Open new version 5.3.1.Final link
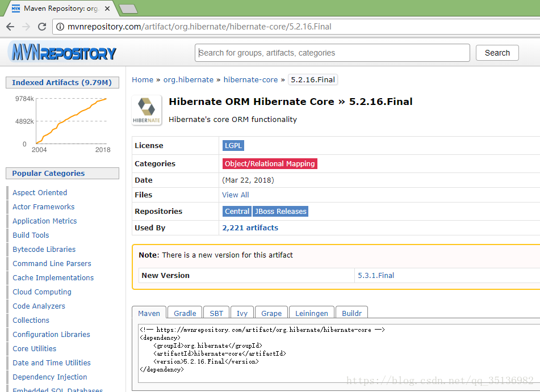Image resolution: width=540 pixels, height=392 pixels. (376, 276)
